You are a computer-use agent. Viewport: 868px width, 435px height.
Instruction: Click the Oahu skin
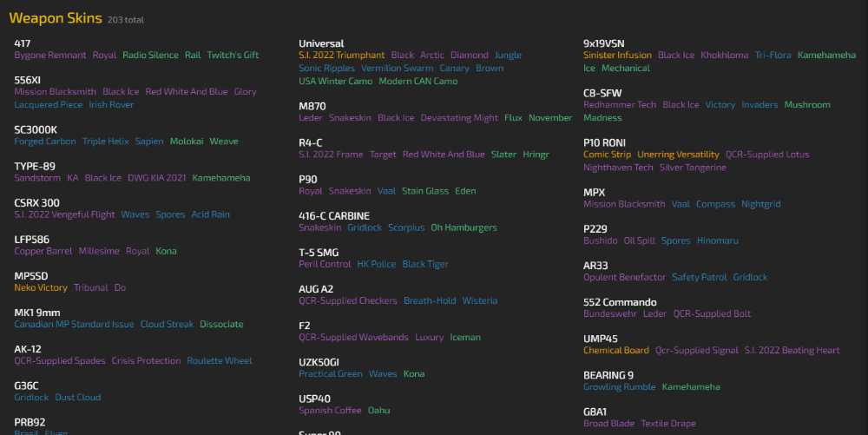click(378, 411)
